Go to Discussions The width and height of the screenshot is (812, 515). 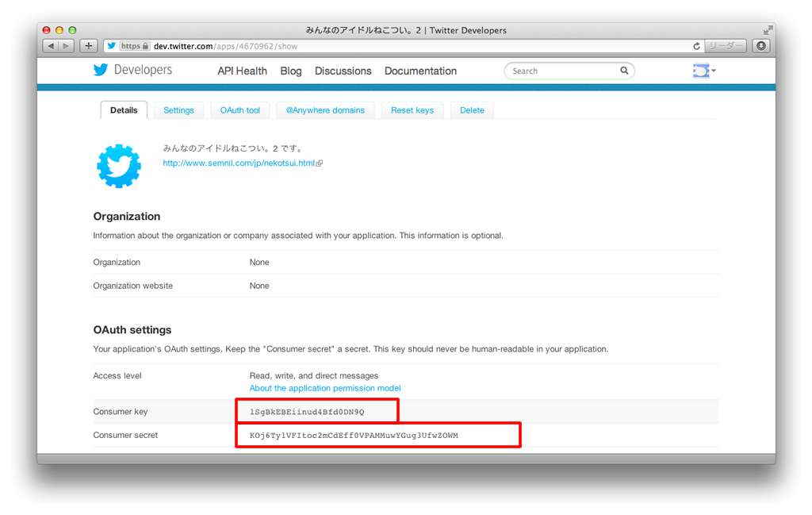point(343,71)
